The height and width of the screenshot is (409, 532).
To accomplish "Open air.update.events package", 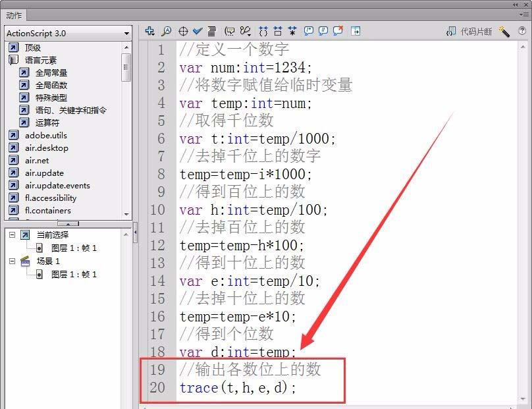I will pos(57,185).
